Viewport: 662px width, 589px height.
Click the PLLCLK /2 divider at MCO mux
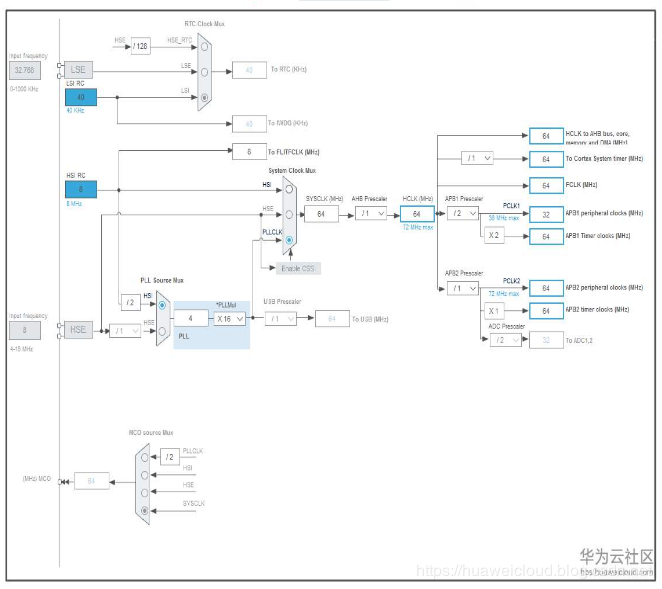170,457
